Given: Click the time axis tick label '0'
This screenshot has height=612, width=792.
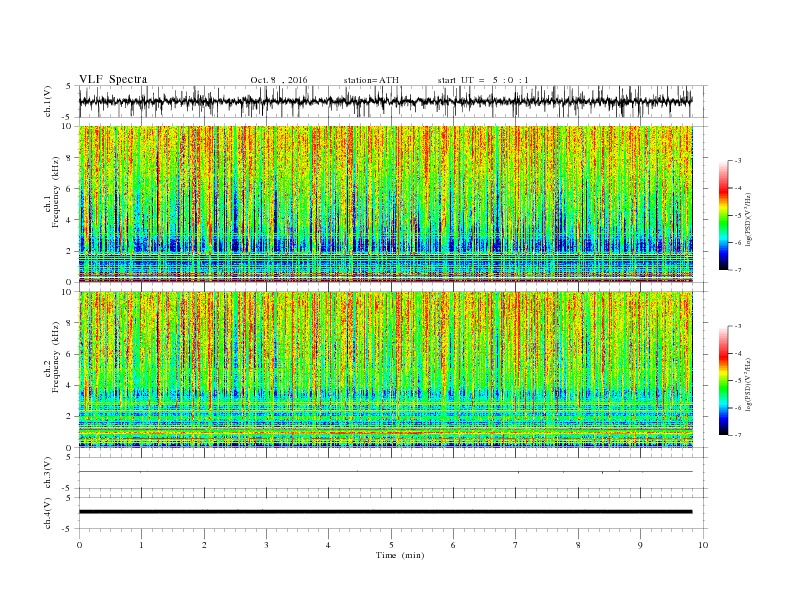Looking at the screenshot, I should click(x=79, y=545).
